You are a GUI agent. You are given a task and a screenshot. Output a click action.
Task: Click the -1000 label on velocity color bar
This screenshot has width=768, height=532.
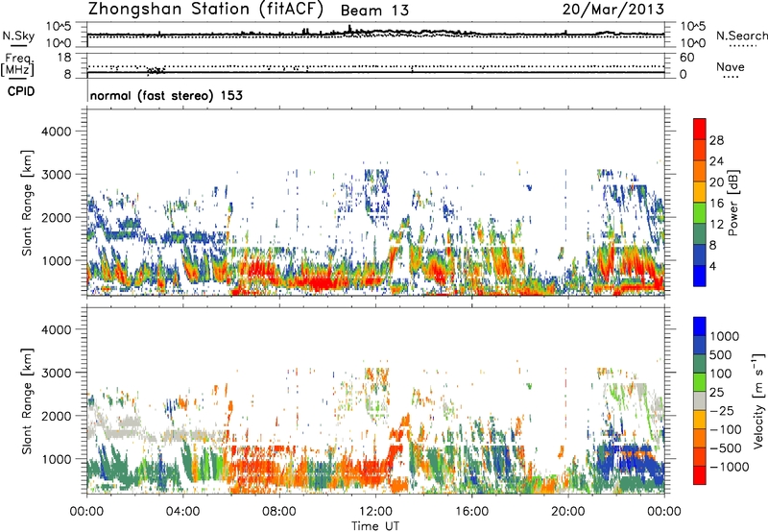(x=730, y=467)
